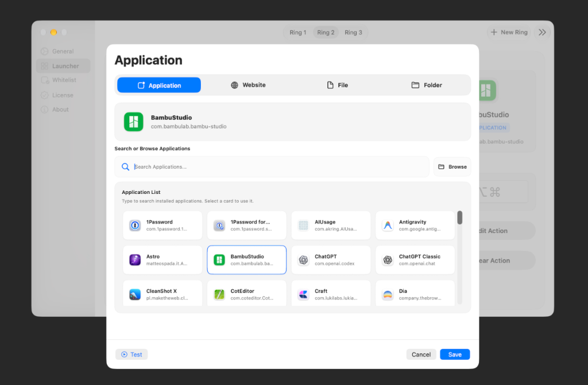This screenshot has width=588, height=385.
Task: Select the 1Password app card
Action: click(163, 225)
